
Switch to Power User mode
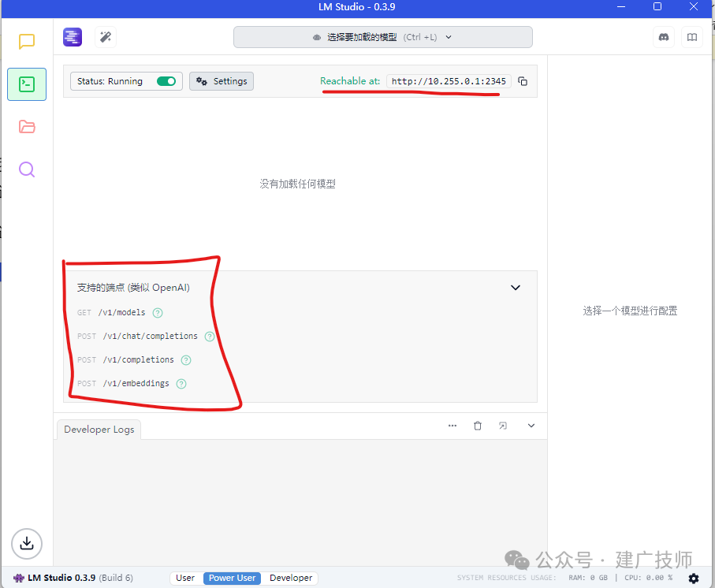click(x=232, y=578)
